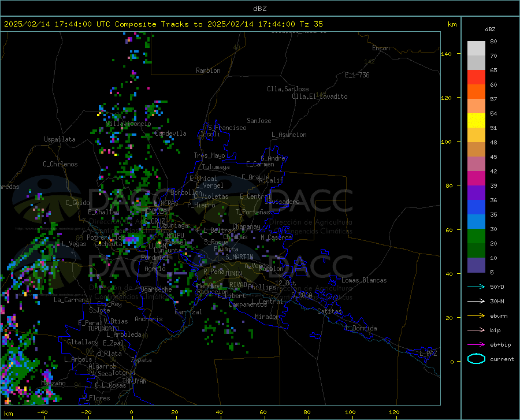Click the Catitas label on the map
The height and width of the screenshot is (420, 520).
330,311
